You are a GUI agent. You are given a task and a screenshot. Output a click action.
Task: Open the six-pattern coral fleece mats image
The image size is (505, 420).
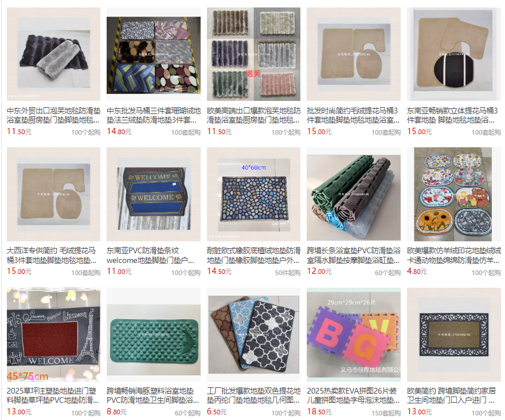point(154,54)
